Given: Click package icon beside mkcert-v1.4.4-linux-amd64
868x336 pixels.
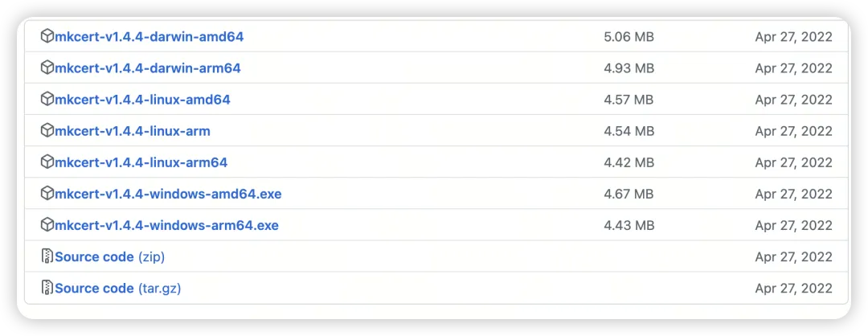Looking at the screenshot, I should (x=47, y=99).
